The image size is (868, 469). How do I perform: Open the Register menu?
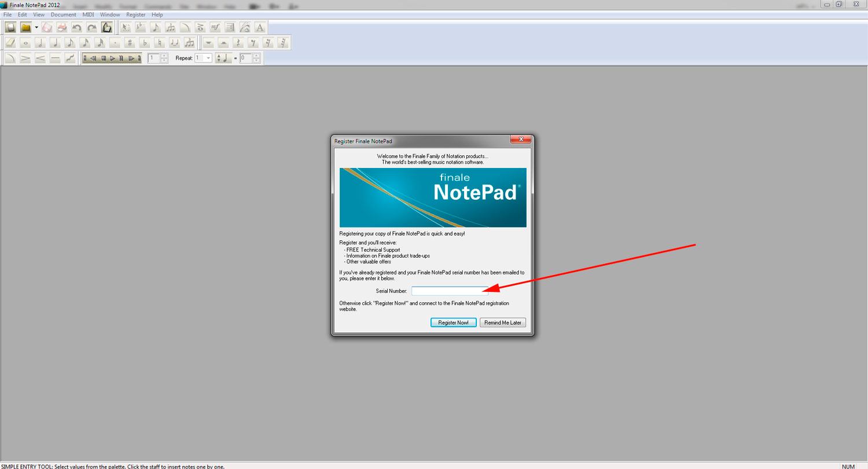click(136, 14)
